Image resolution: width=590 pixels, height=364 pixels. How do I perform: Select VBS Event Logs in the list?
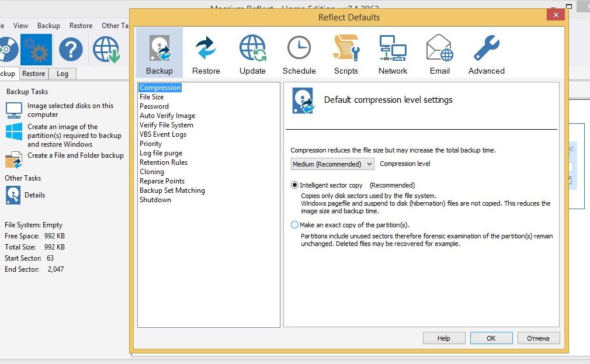tap(163, 134)
